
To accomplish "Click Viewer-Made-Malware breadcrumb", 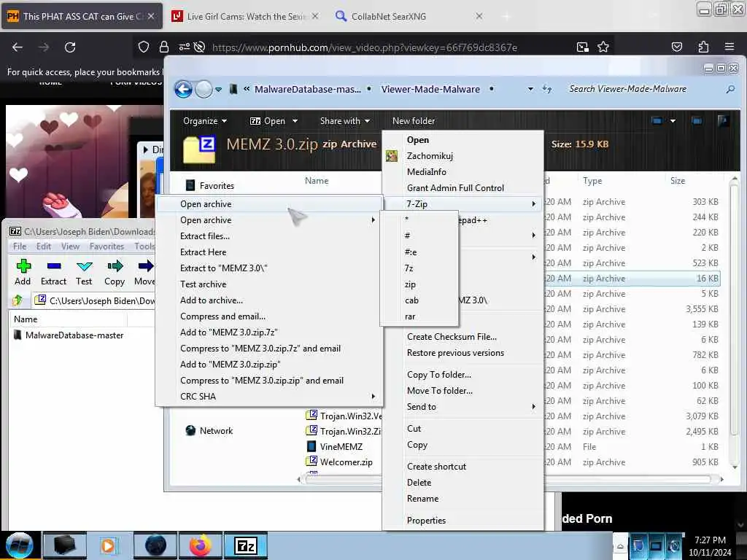I will pyautogui.click(x=430, y=89).
